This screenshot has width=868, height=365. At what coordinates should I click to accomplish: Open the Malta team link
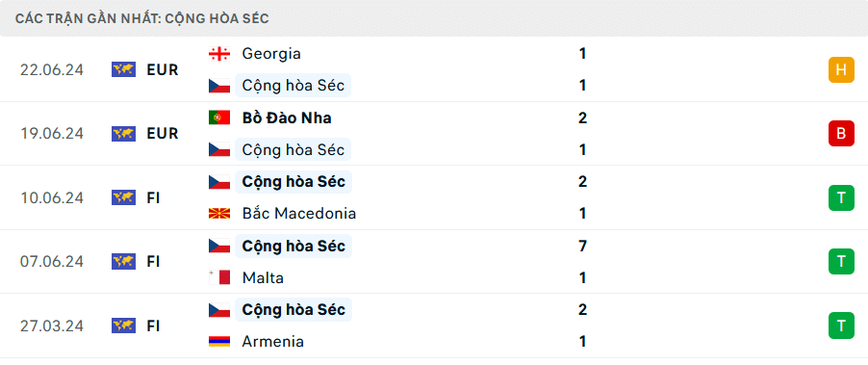point(263,277)
